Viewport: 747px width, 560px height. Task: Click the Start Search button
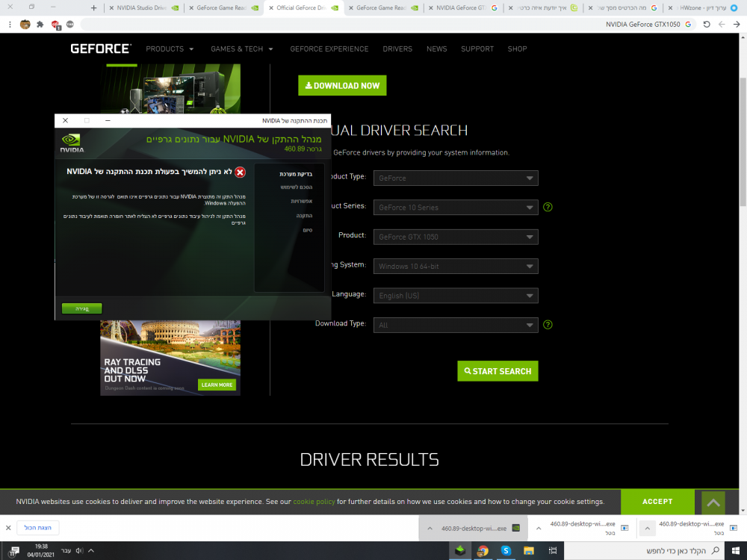[498, 371]
